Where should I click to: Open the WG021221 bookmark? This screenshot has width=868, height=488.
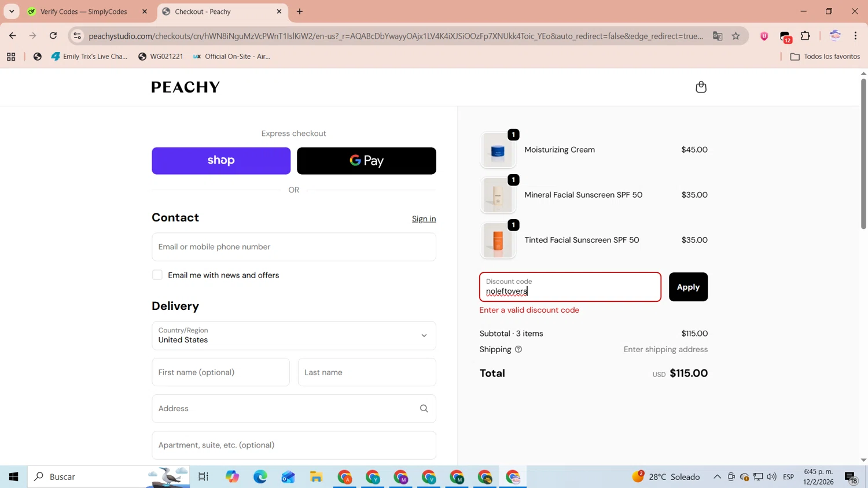[161, 57]
